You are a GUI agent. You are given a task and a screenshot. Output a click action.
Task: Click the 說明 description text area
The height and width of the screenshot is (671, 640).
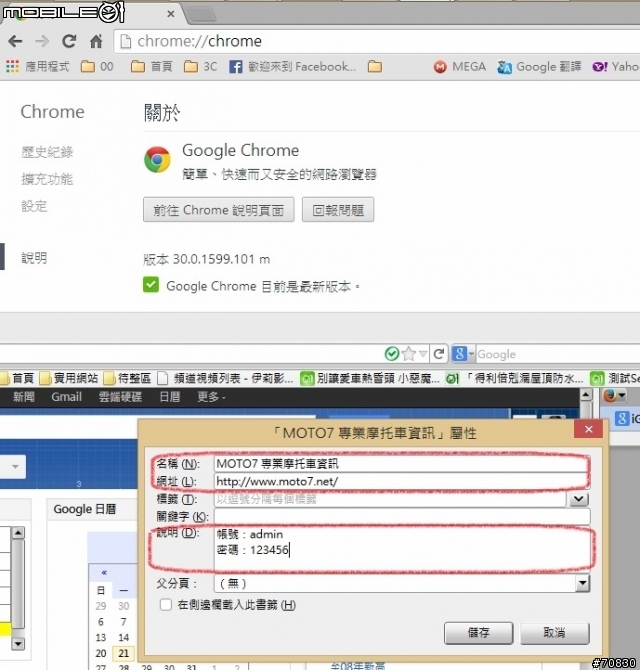point(402,549)
